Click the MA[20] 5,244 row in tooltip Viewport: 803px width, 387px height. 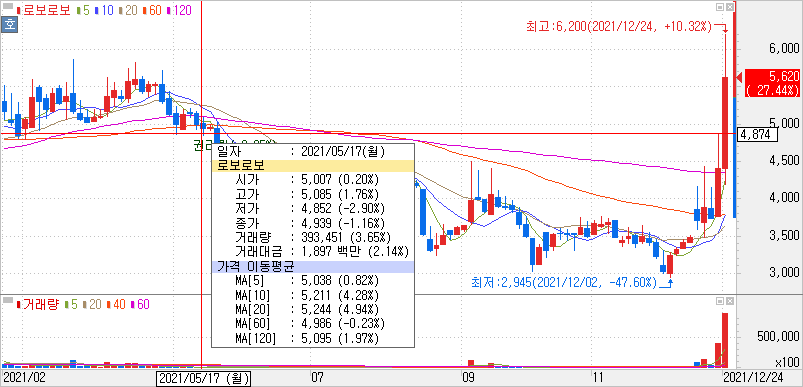[x=312, y=309]
